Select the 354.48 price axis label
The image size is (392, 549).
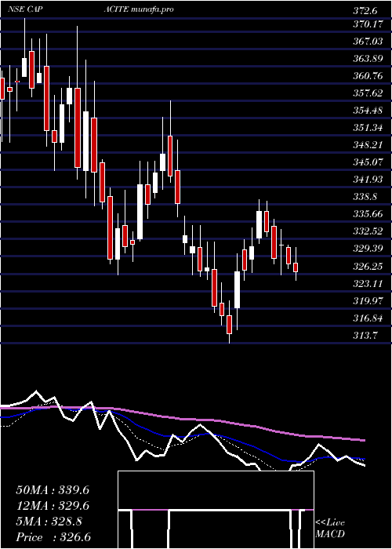pyautogui.click(x=368, y=111)
